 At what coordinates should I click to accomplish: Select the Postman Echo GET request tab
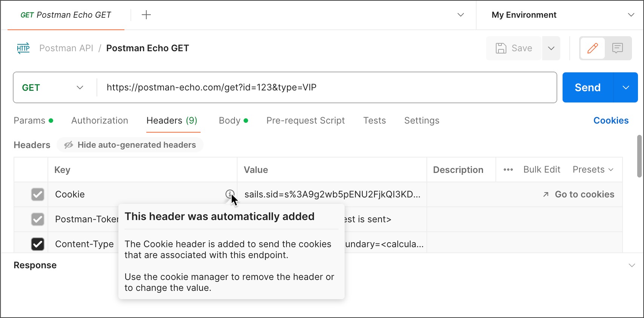click(66, 15)
